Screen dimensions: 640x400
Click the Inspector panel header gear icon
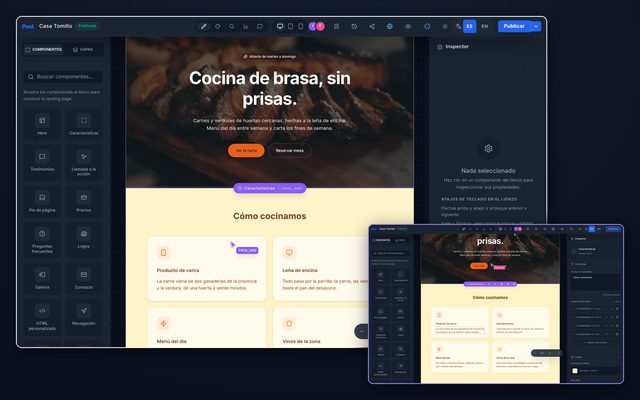pos(440,47)
